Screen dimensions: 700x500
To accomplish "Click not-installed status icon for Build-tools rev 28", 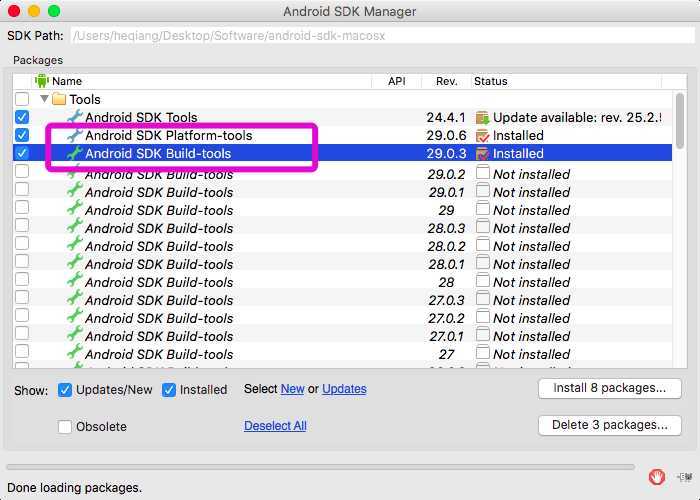I will [483, 281].
